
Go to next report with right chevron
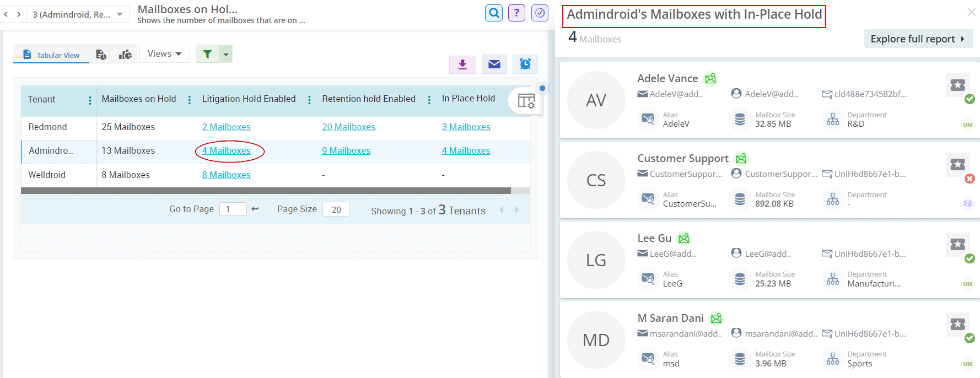tap(19, 14)
